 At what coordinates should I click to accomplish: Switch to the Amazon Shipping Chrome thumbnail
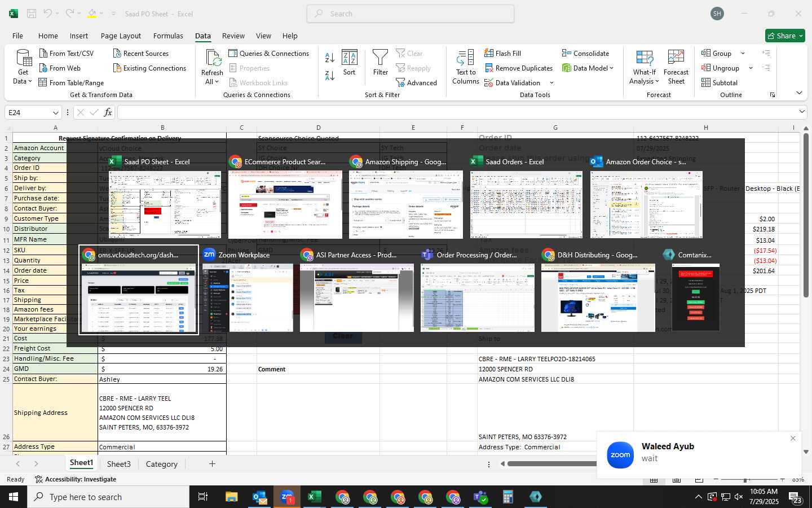tap(406, 197)
